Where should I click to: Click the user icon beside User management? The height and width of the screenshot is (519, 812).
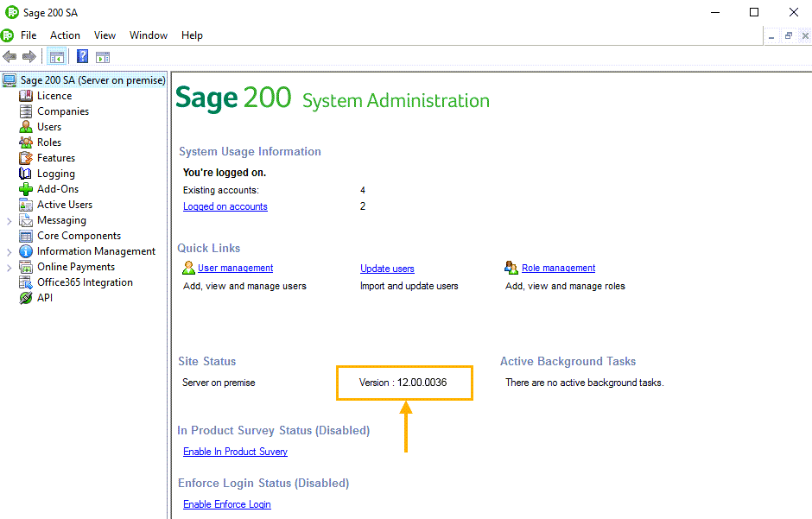[188, 268]
